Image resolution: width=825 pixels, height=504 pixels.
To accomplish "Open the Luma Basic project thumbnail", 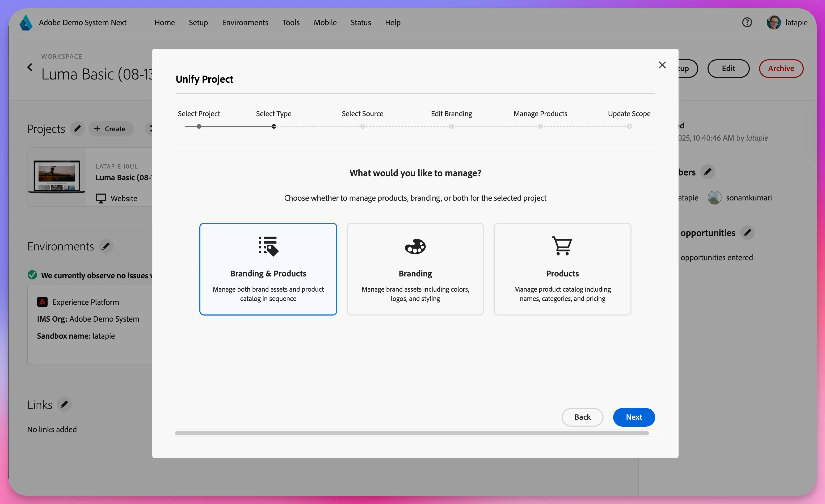I will (x=57, y=177).
